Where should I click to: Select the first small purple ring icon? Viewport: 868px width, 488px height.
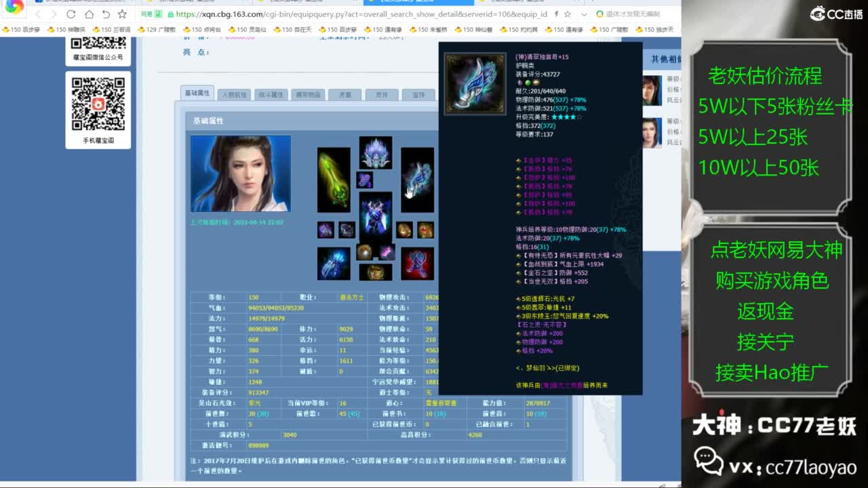(x=325, y=230)
